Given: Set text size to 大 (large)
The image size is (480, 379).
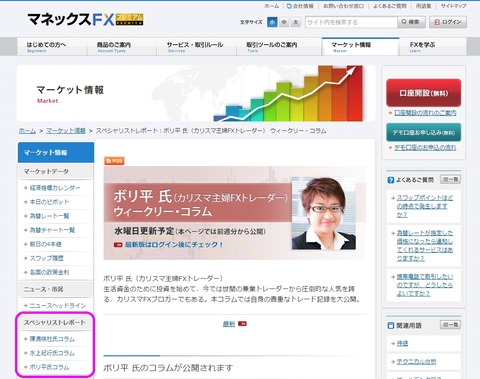Looking at the screenshot, I should (x=296, y=22).
